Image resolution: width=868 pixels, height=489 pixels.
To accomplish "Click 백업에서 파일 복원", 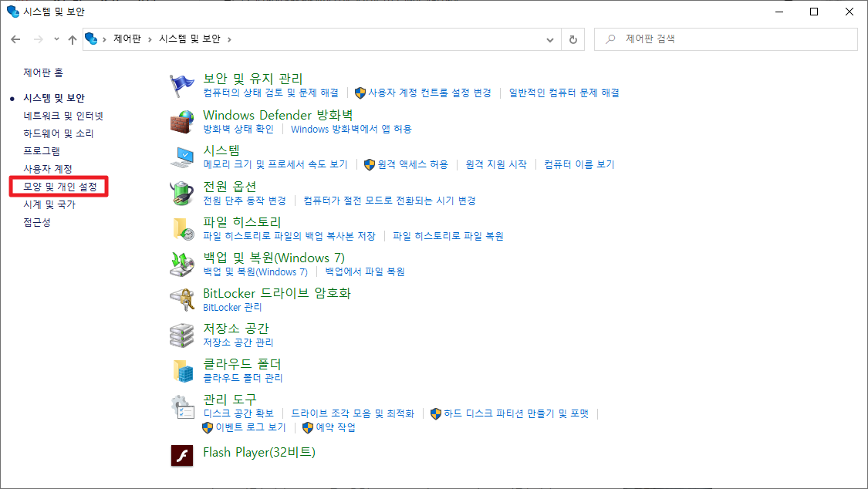I will (365, 271).
